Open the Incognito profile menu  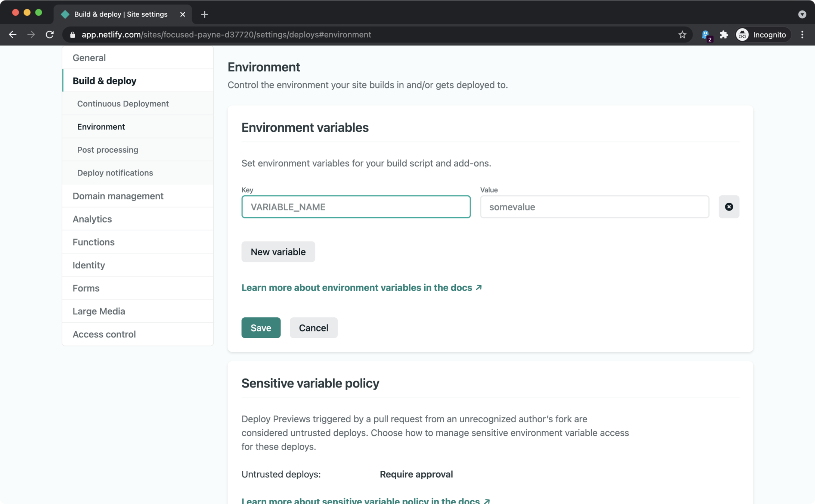point(763,35)
